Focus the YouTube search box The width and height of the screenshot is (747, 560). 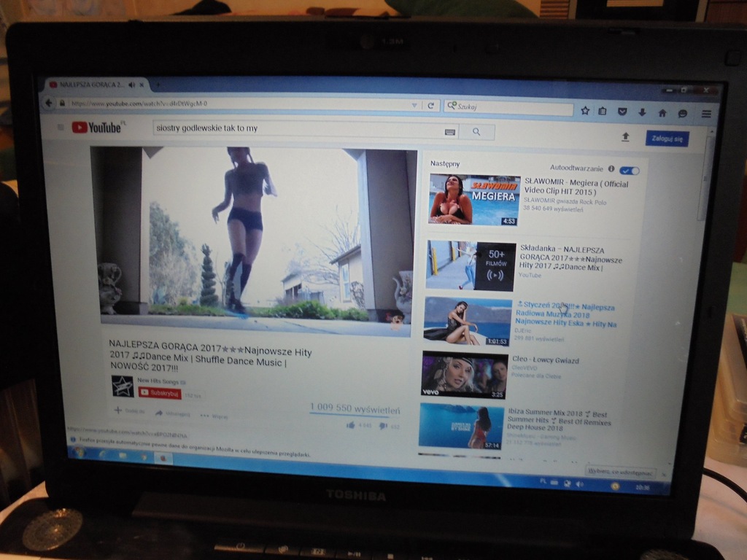coord(298,130)
